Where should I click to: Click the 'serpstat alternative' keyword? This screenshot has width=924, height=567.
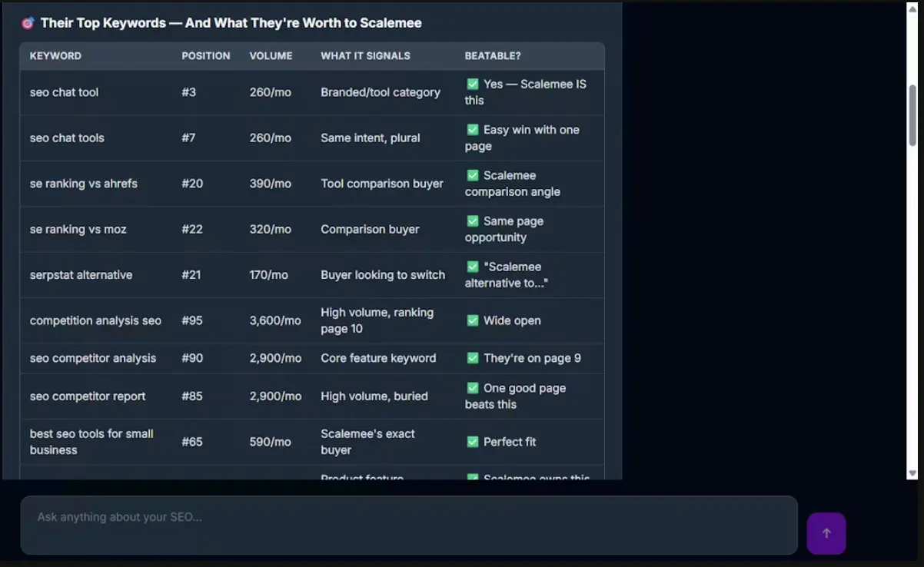(x=81, y=275)
